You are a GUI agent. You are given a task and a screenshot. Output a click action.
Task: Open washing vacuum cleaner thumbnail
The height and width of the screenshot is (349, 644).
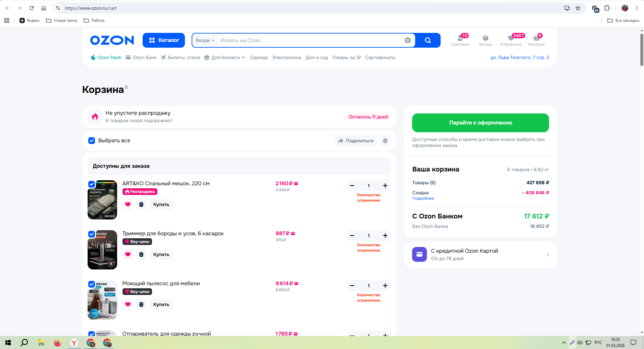[x=102, y=300]
